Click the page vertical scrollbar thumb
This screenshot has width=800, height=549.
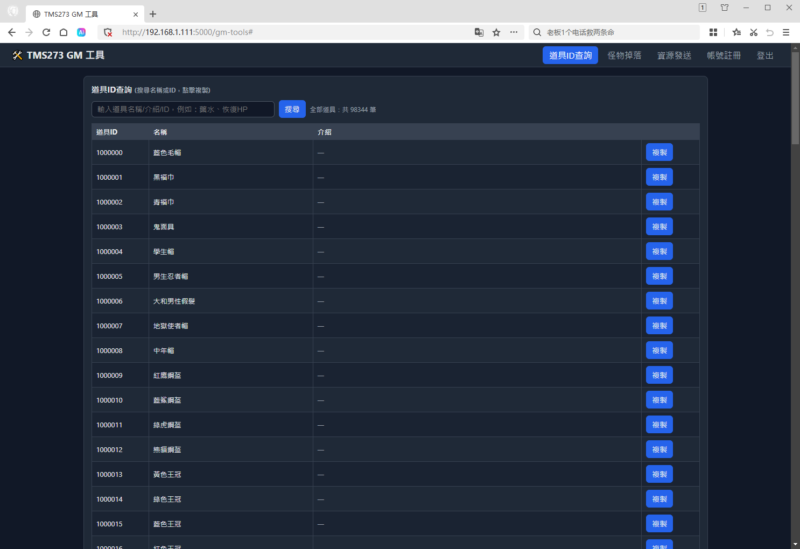(x=795, y=96)
